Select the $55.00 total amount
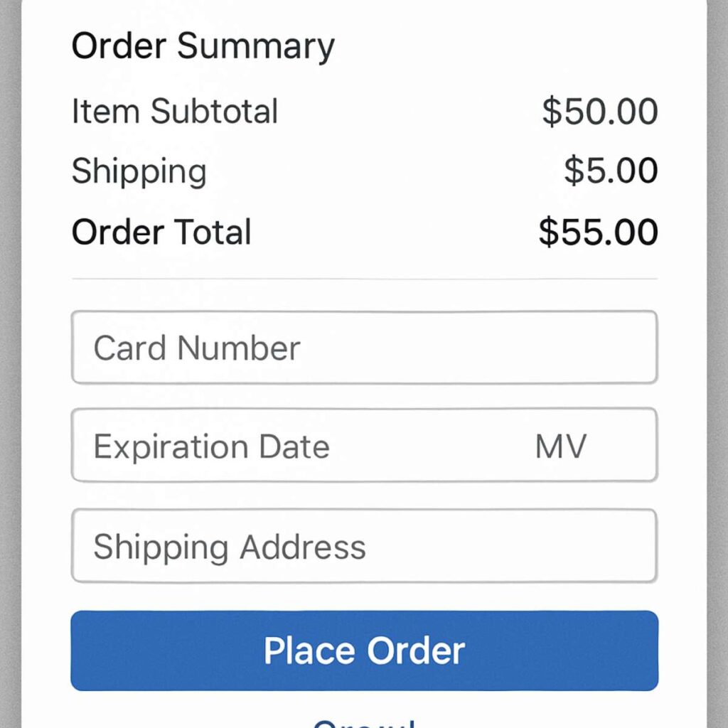The height and width of the screenshot is (728, 728). click(598, 231)
